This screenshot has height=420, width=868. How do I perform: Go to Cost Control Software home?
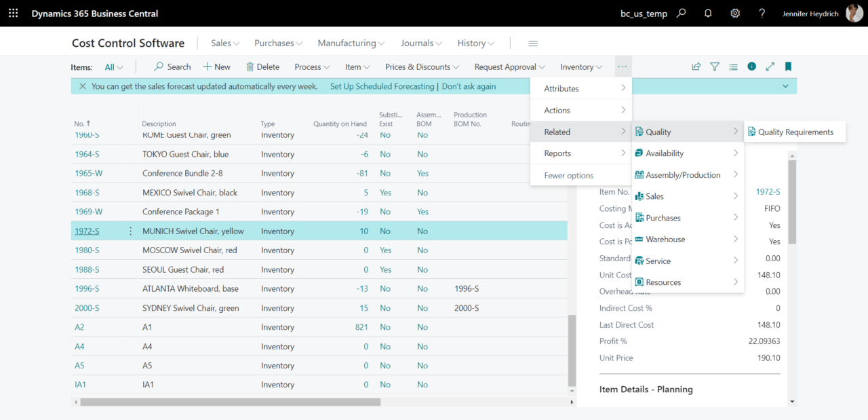[128, 43]
